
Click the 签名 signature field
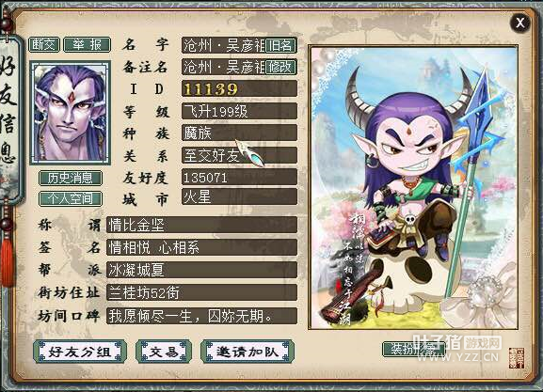(202, 247)
